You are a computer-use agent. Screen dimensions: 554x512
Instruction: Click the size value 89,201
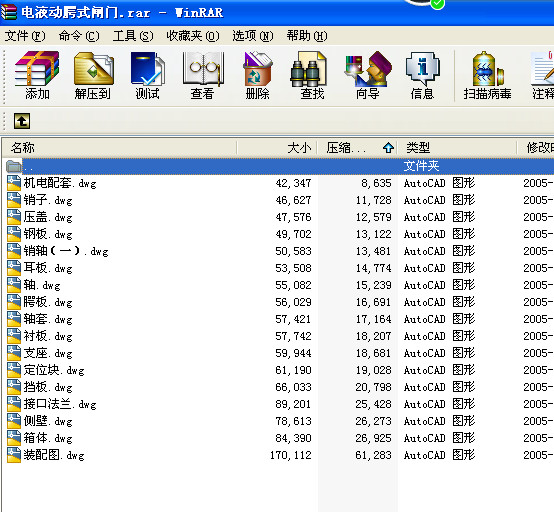pos(293,404)
